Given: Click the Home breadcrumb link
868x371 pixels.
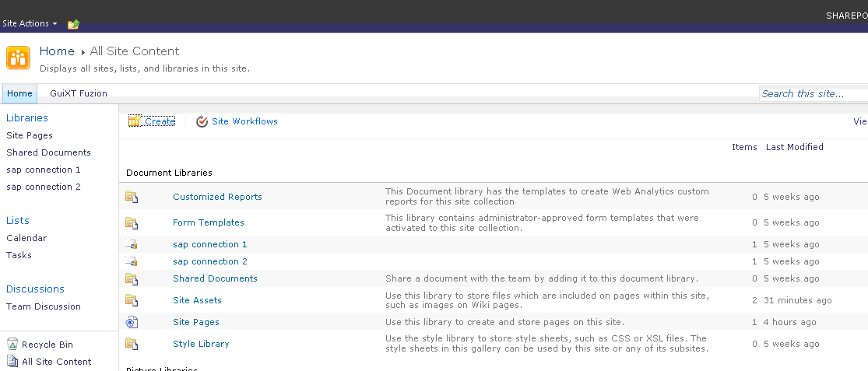Looking at the screenshot, I should (x=57, y=51).
